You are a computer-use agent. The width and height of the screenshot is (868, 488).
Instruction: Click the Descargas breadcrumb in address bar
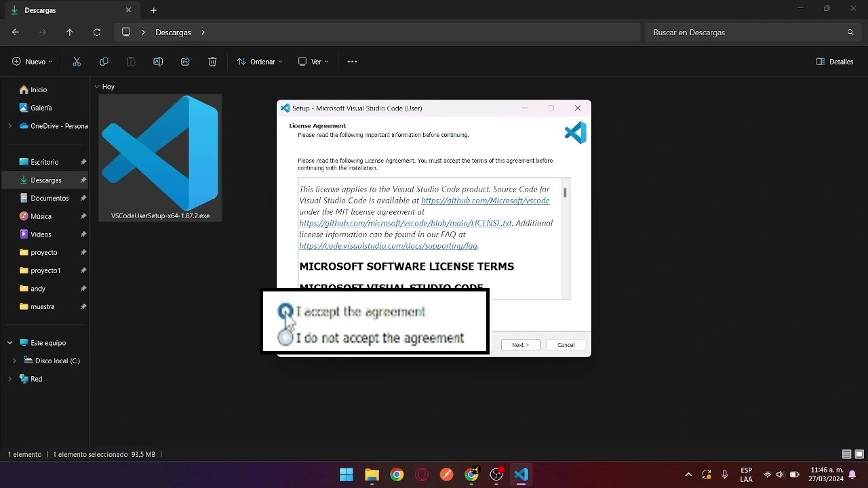173,33
